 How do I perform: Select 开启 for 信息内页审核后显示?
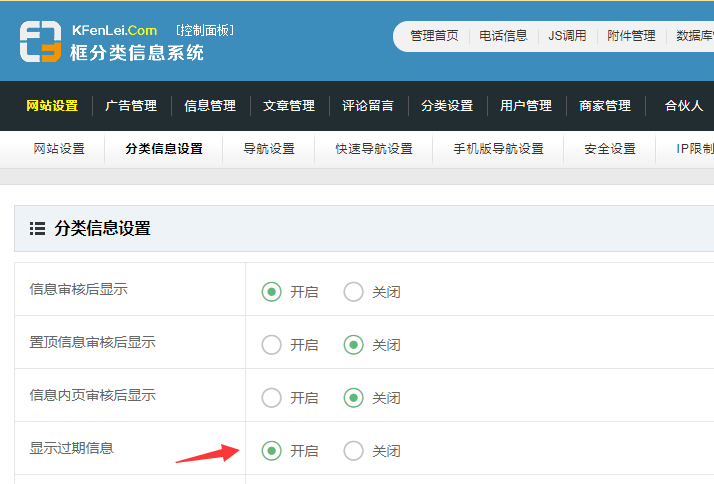click(x=271, y=398)
